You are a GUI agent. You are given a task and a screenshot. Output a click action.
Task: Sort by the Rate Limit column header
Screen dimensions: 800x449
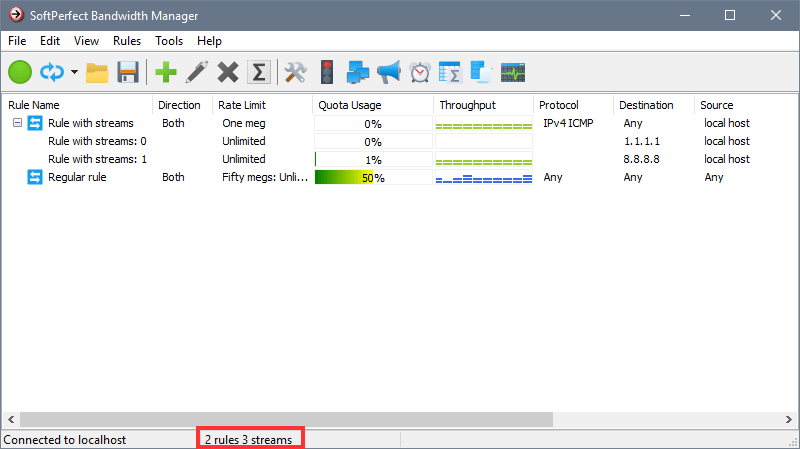pyautogui.click(x=262, y=105)
